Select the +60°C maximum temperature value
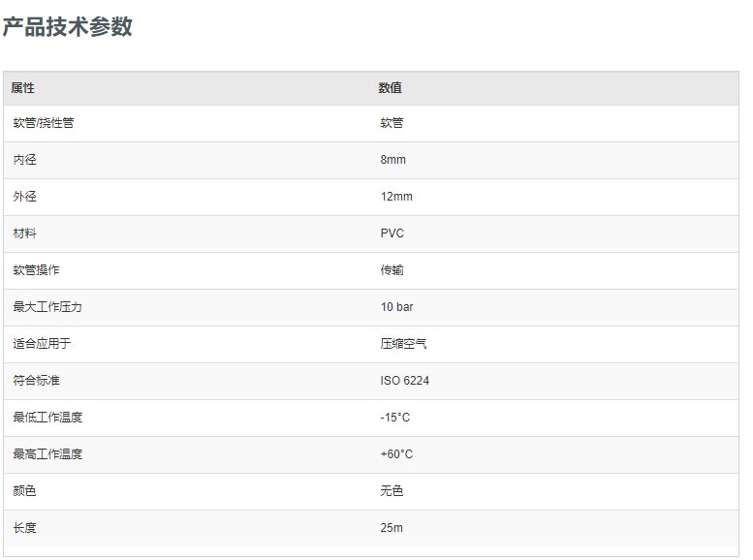Image resolution: width=753 pixels, height=560 pixels. pyautogui.click(x=396, y=453)
